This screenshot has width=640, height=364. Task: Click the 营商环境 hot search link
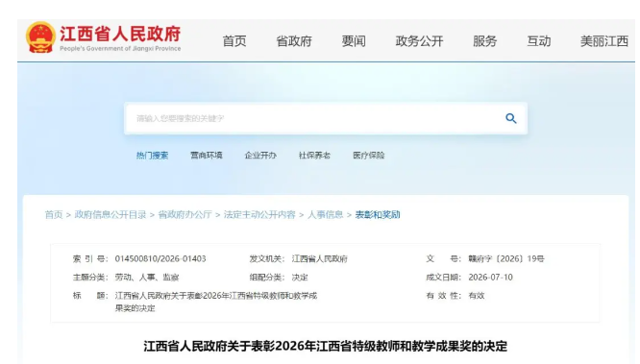(x=207, y=156)
